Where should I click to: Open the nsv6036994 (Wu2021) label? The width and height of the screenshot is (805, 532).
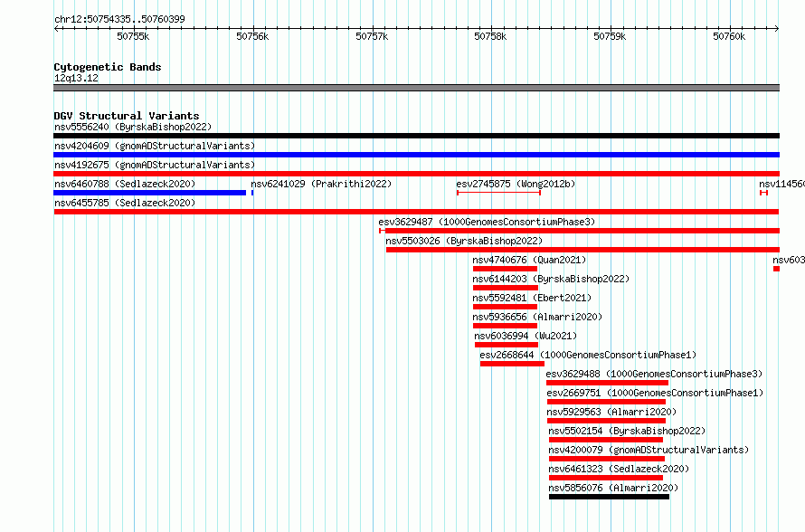coord(526,336)
